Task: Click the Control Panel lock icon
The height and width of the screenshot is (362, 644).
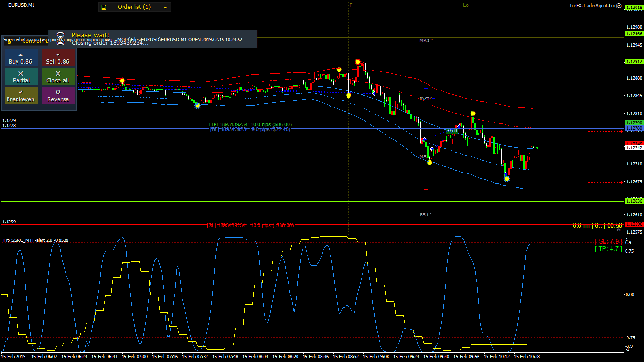Action: [x=9, y=41]
